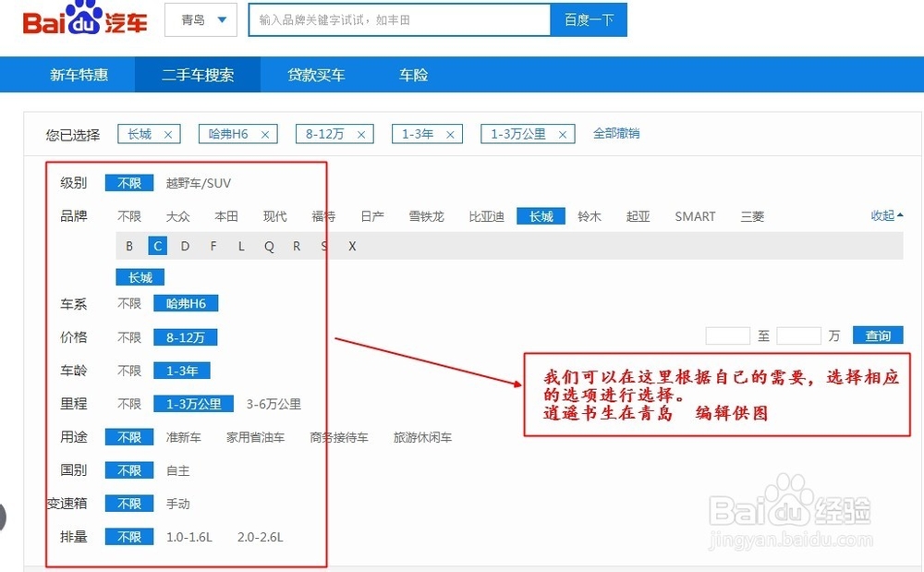The width and height of the screenshot is (924, 572).
Task: Select 不限 in the 车龄 row
Action: pos(129,371)
